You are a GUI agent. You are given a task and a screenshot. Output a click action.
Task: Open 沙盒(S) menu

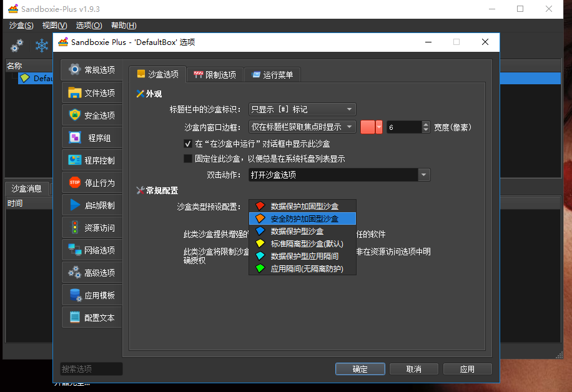click(21, 26)
